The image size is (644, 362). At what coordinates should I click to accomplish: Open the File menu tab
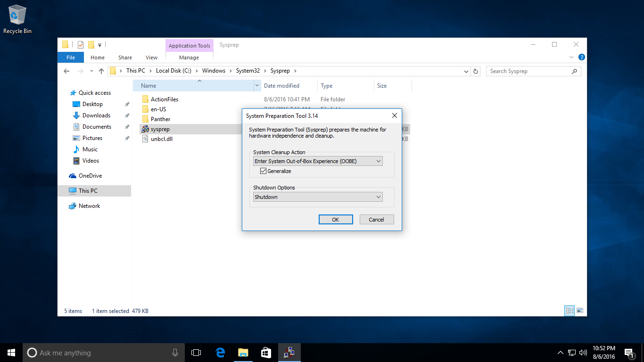pos(70,58)
